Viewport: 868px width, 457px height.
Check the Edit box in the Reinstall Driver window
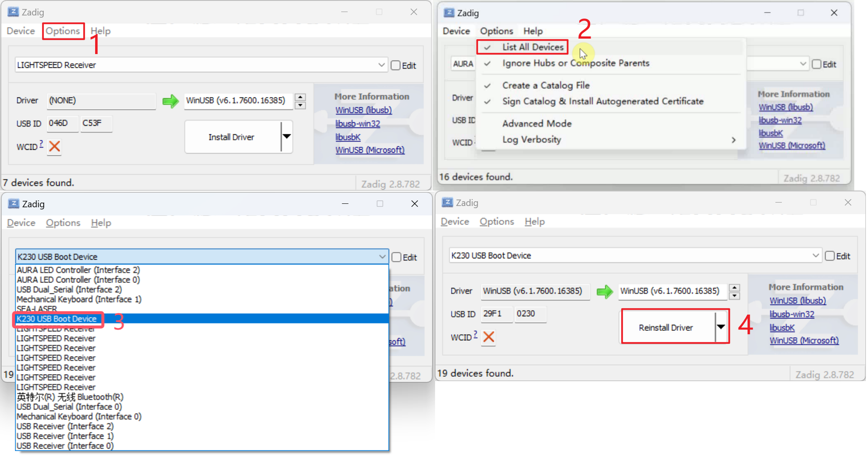point(830,256)
